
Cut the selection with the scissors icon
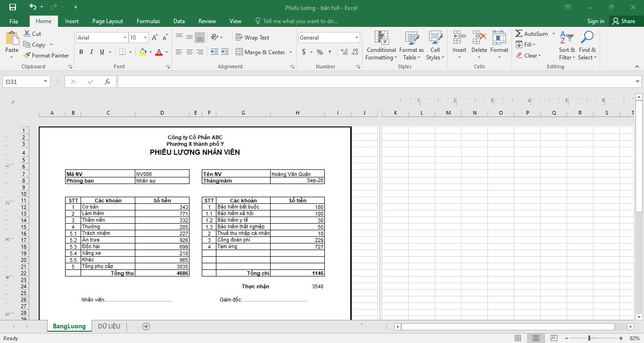pyautogui.click(x=33, y=34)
